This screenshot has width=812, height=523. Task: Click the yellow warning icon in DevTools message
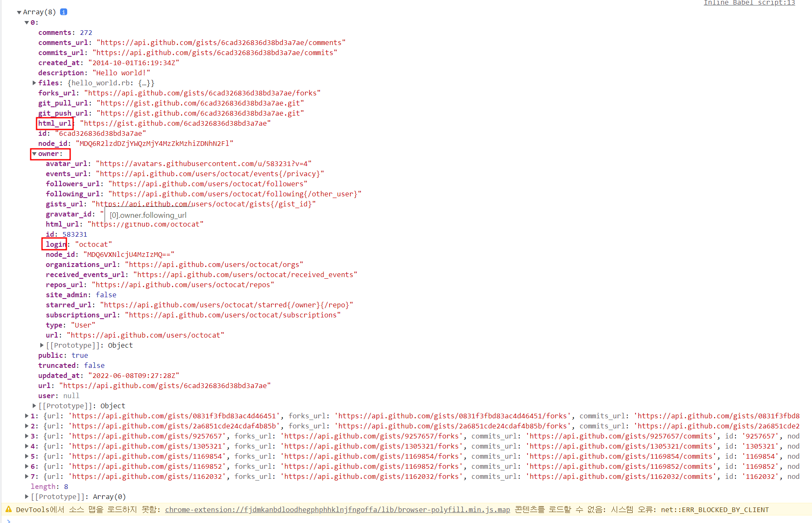[8, 510]
